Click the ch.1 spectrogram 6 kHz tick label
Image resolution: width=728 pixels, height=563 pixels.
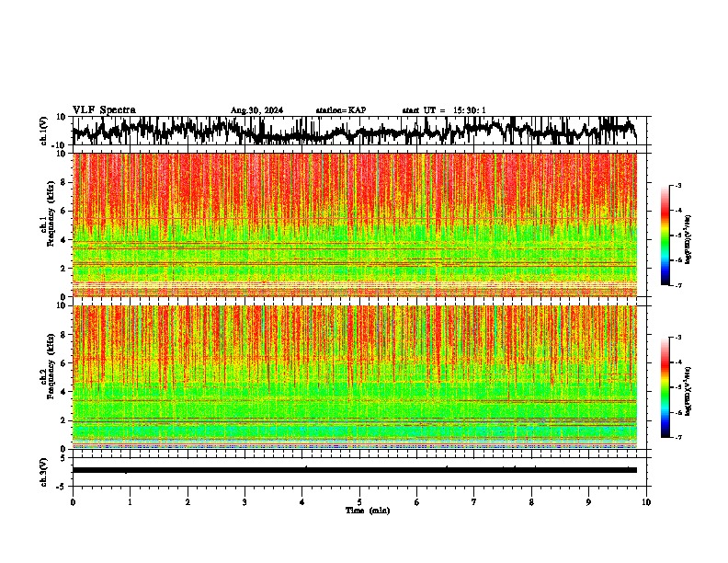pyautogui.click(x=63, y=211)
